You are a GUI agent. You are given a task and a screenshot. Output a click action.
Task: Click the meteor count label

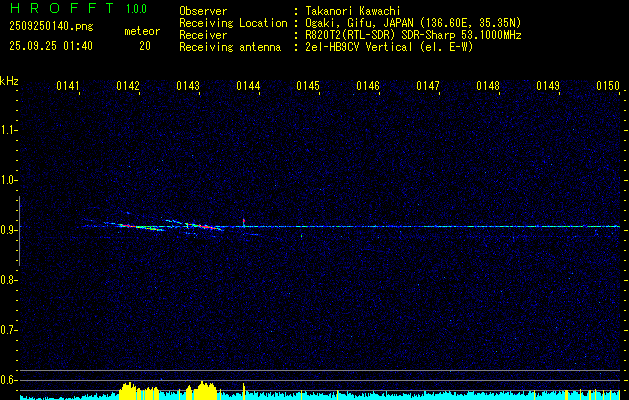point(142,31)
